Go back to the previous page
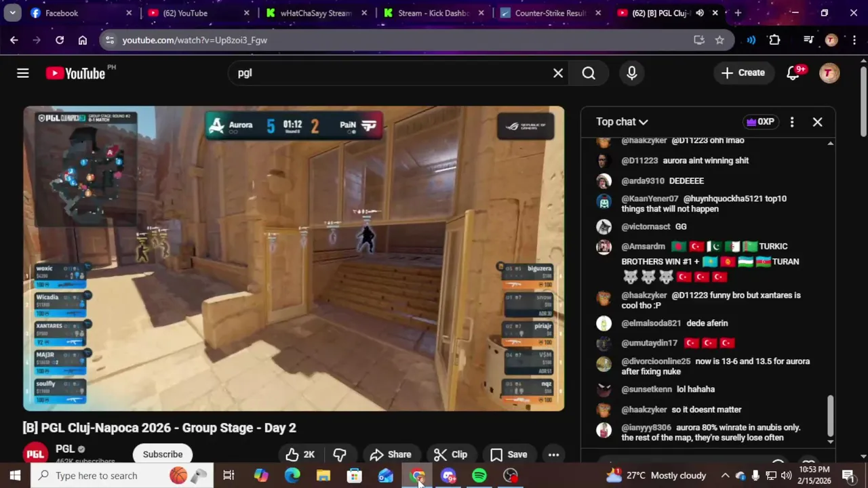Image resolution: width=868 pixels, height=488 pixels. click(14, 40)
